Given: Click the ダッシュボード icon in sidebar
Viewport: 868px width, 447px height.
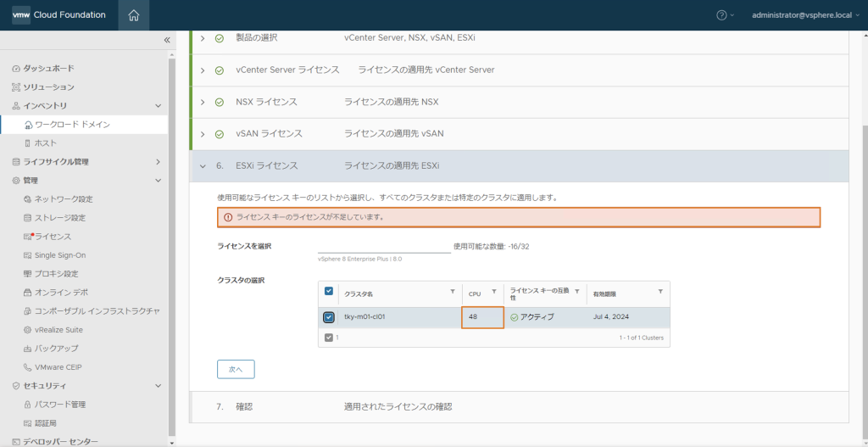Looking at the screenshot, I should tap(16, 69).
